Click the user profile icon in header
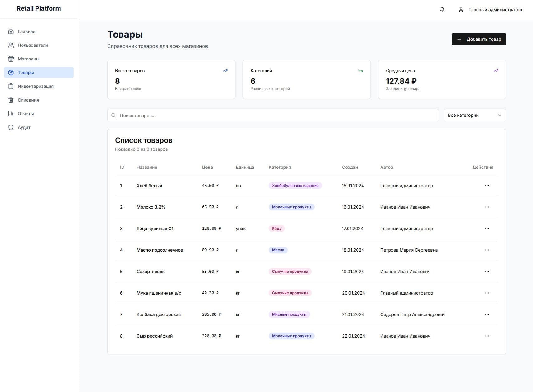533x392 pixels. 461,10
